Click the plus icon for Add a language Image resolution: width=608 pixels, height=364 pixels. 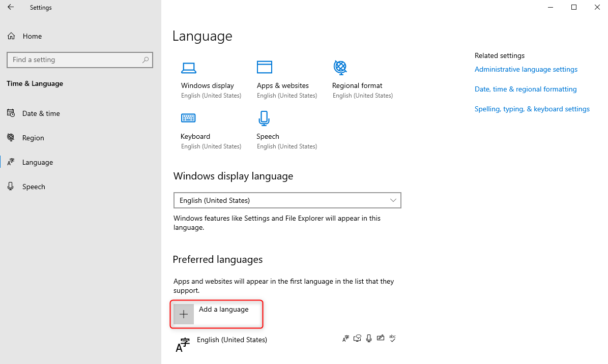[183, 314]
